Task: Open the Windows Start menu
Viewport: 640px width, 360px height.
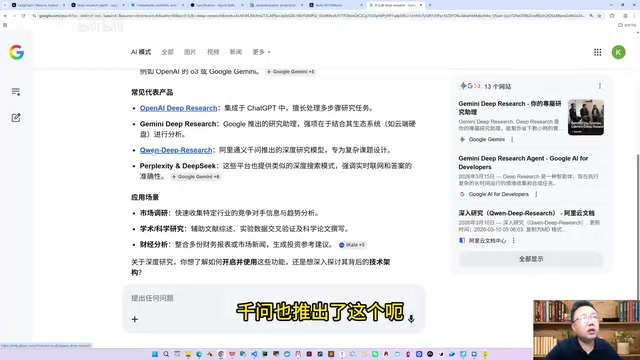Action: [x=155, y=354]
